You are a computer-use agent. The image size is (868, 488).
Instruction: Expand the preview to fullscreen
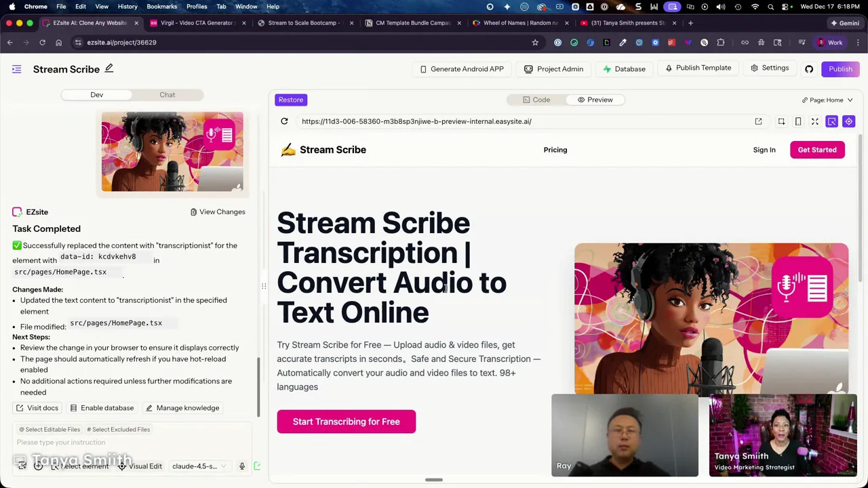(814, 121)
